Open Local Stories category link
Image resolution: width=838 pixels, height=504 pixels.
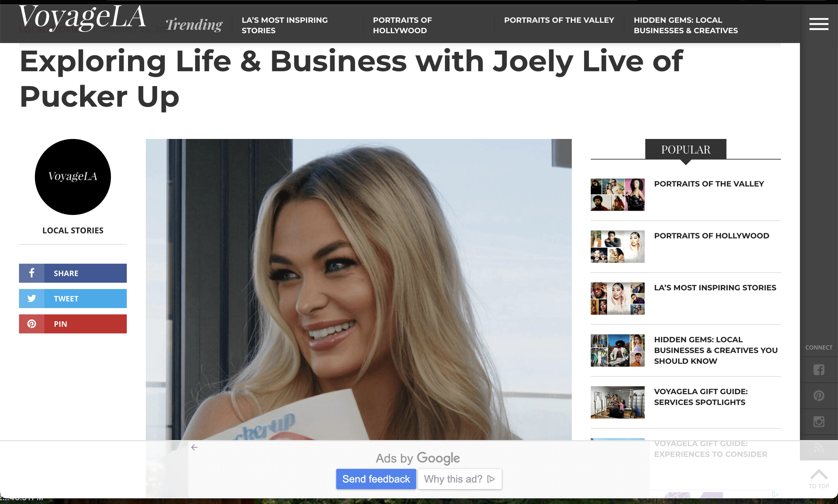coord(73,230)
